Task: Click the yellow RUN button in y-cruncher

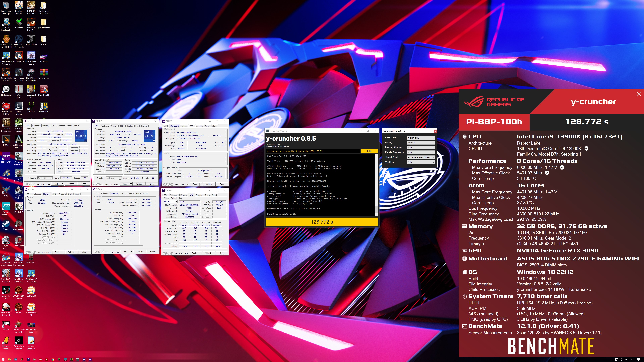Action: (x=369, y=151)
